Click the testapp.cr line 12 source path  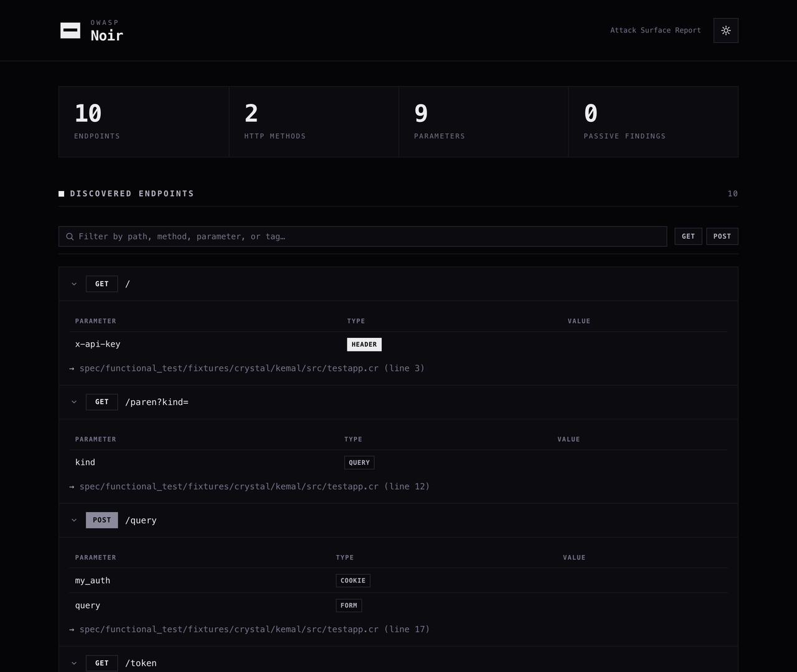[255, 487]
